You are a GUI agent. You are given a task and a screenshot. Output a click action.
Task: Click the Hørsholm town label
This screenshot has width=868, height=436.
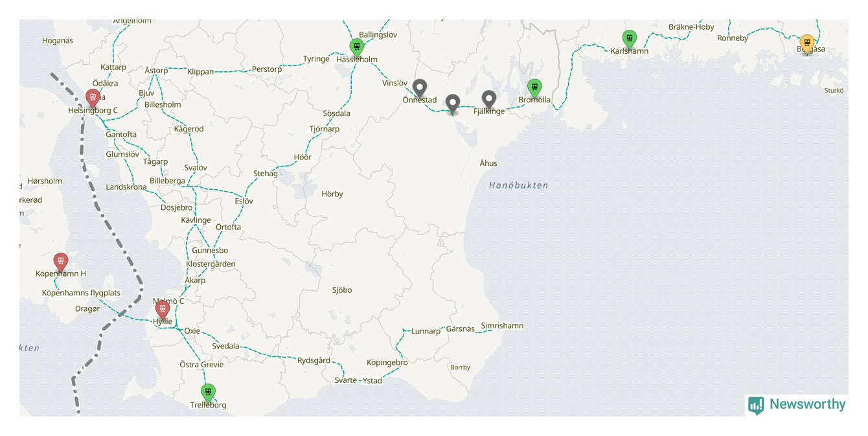pos(45,181)
